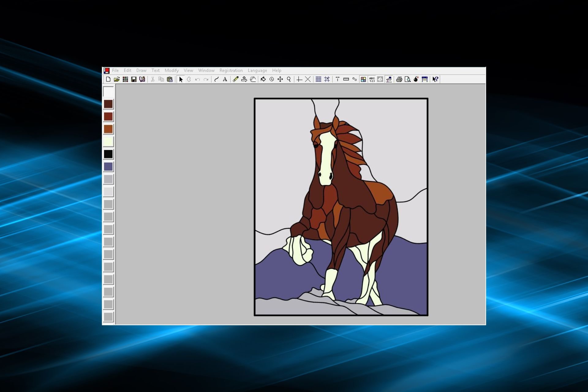
Task: Pick the white swatch atop the palette
Action: (108, 92)
